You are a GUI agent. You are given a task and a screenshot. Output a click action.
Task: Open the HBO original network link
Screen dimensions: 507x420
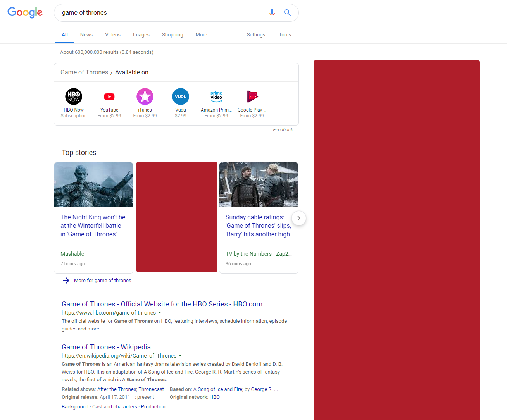(215, 397)
